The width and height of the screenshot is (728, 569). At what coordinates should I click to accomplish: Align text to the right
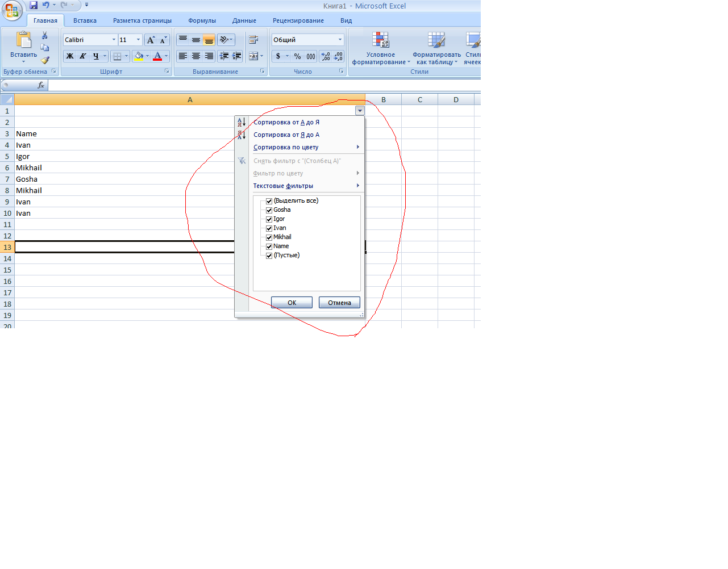[x=209, y=56]
